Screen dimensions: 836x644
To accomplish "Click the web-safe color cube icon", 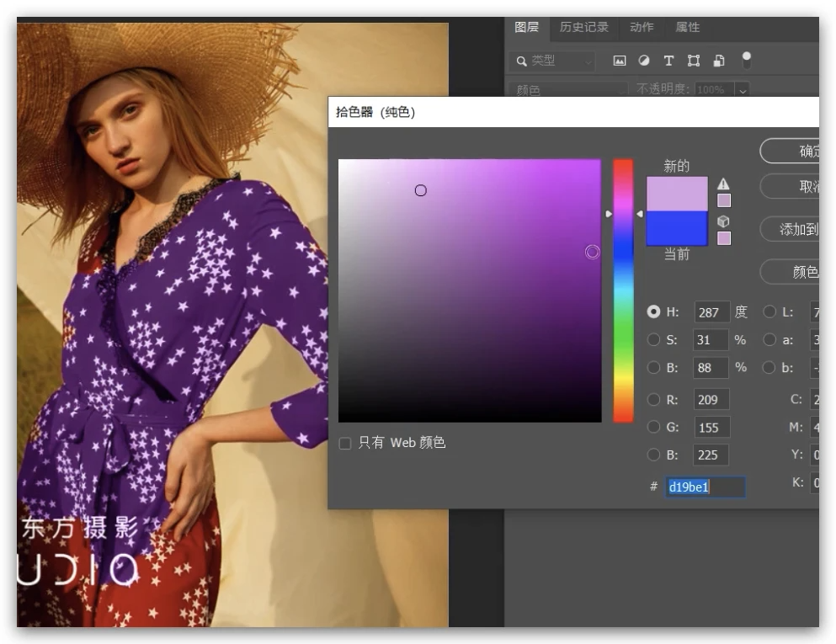I will pyautogui.click(x=723, y=221).
